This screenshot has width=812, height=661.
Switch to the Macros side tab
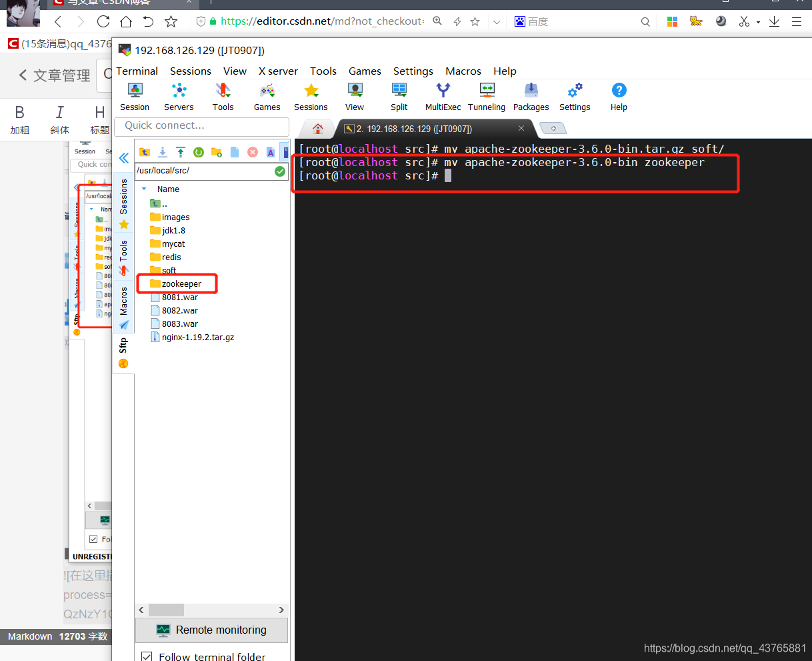tap(123, 307)
